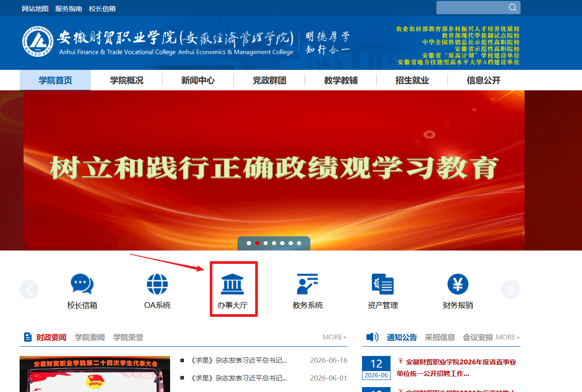The height and width of the screenshot is (392, 582).
Task: Select the last carousel dot
Action: (x=299, y=243)
